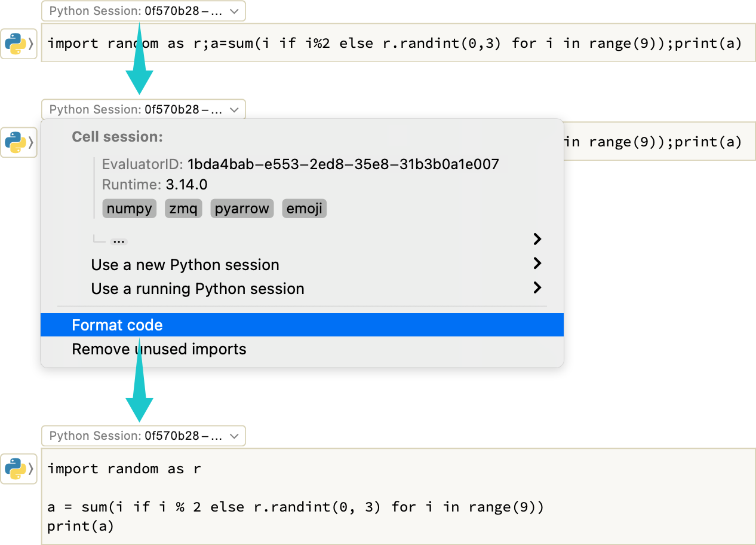Click the Cell session: header
This screenshot has height=545, width=756.
(x=117, y=137)
